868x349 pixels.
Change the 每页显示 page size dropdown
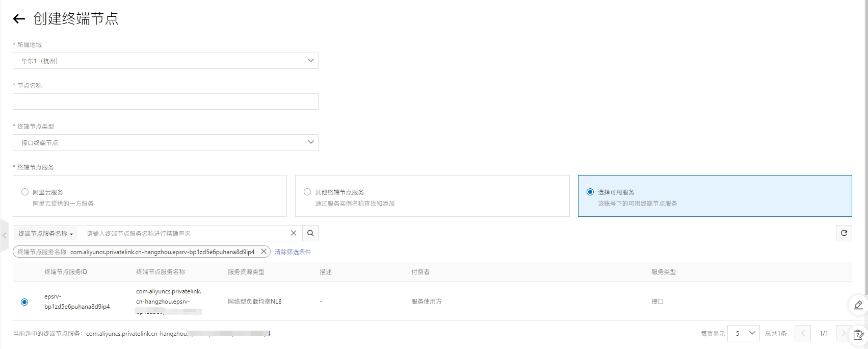[744, 333]
